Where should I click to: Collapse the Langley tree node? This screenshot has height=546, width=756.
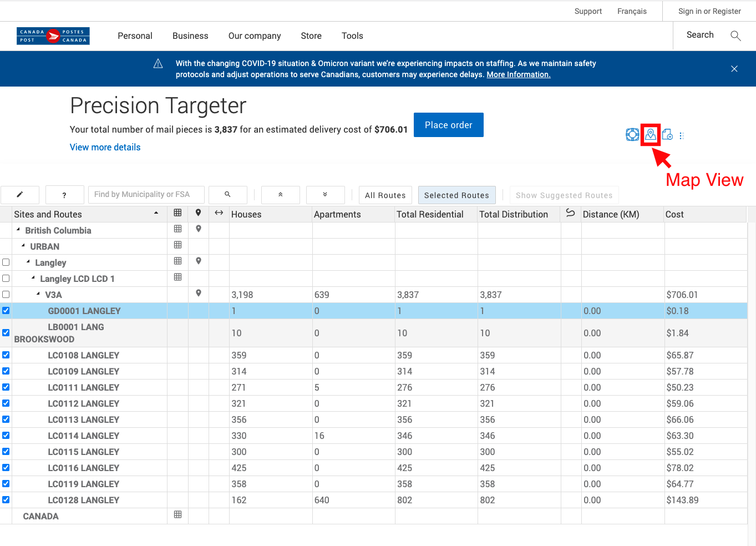pyautogui.click(x=28, y=261)
